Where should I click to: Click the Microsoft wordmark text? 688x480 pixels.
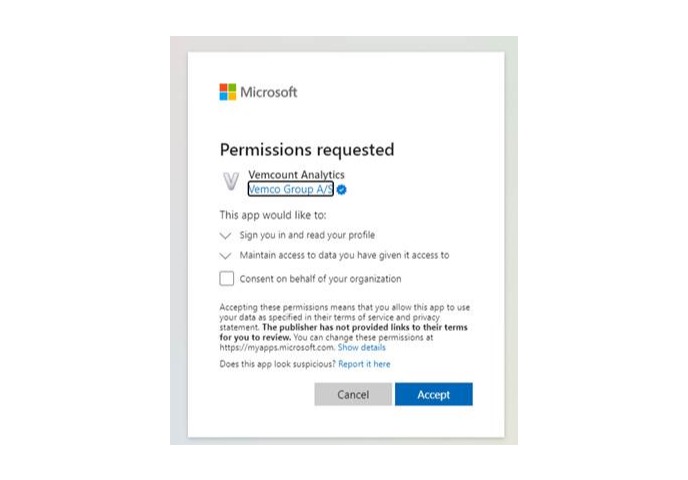point(269,92)
